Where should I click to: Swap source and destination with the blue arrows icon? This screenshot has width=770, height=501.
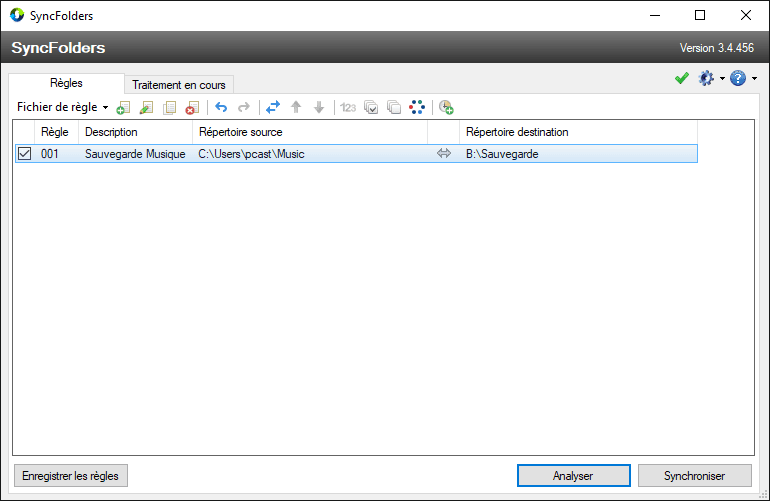coord(273,107)
